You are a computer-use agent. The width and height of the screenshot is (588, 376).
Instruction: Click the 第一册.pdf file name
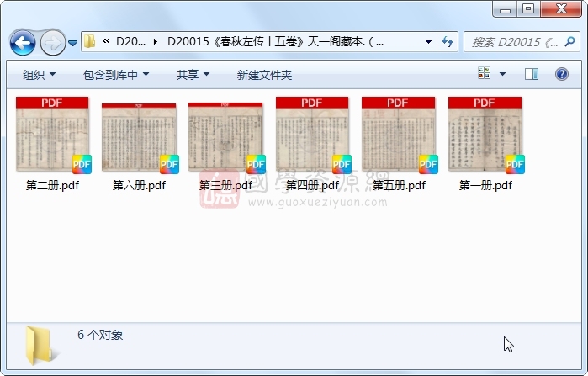485,185
